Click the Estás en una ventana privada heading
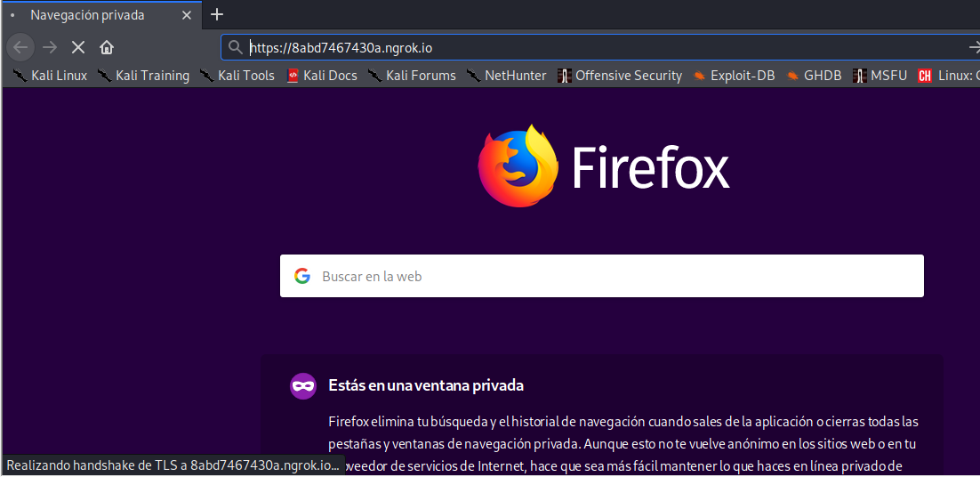The height and width of the screenshot is (477, 980). [426, 385]
